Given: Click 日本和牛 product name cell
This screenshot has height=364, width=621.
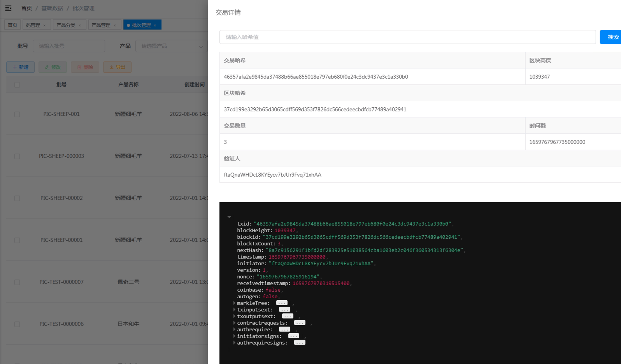Looking at the screenshot, I should (x=128, y=324).
